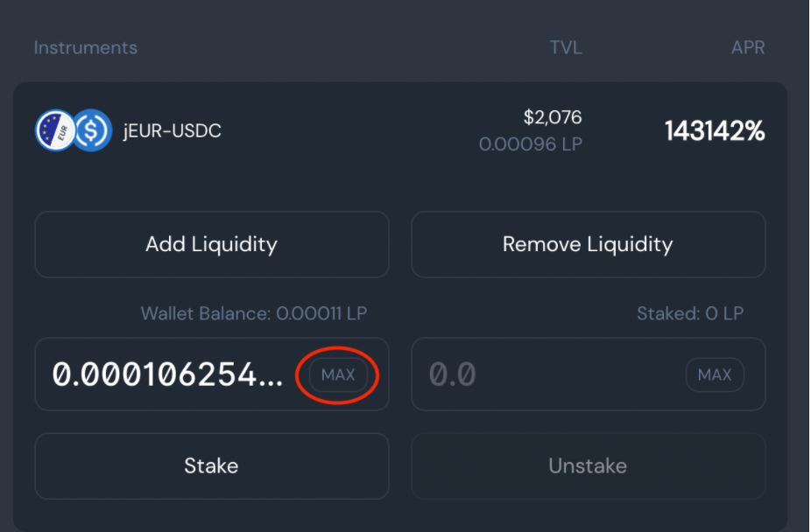
Task: Hit MAX in the unstake amount field
Action: (x=715, y=374)
